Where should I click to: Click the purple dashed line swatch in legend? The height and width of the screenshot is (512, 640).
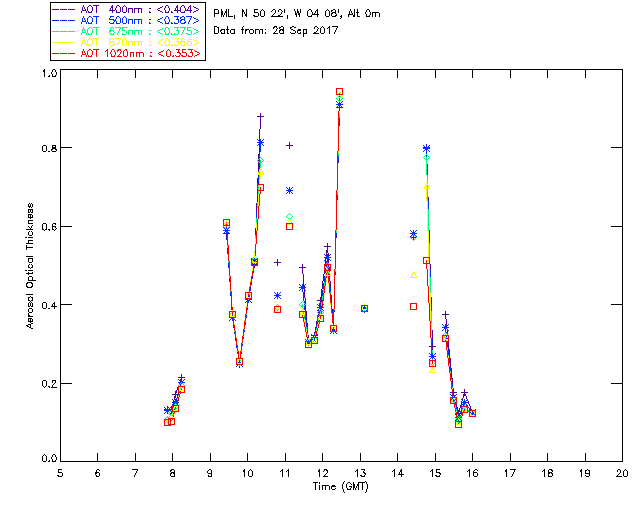tap(64, 9)
